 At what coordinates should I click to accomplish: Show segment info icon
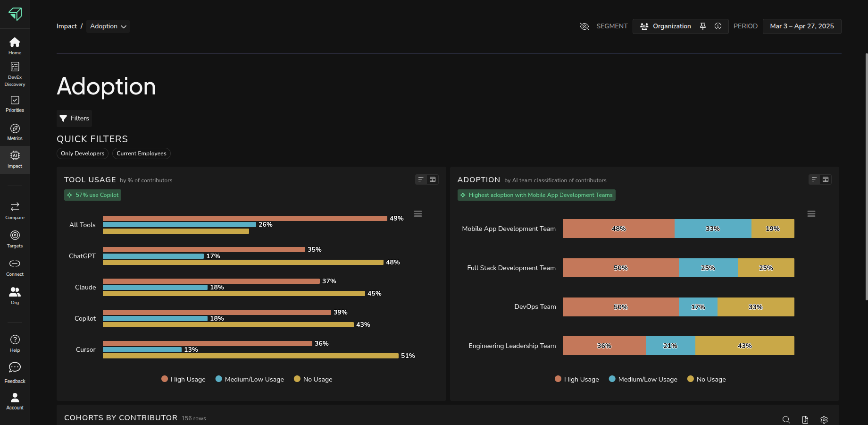[x=718, y=26]
